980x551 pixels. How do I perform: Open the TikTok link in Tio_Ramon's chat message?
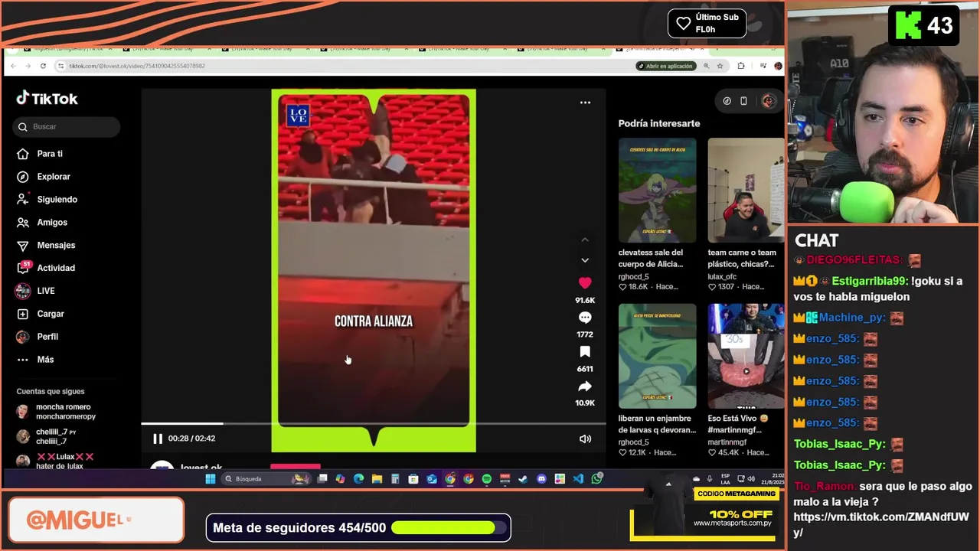pyautogui.click(x=881, y=524)
